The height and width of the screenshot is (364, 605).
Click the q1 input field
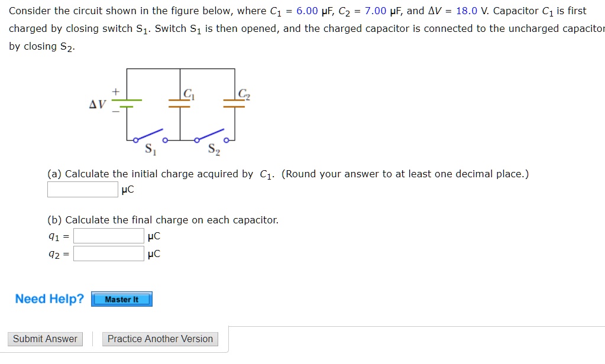108,236
